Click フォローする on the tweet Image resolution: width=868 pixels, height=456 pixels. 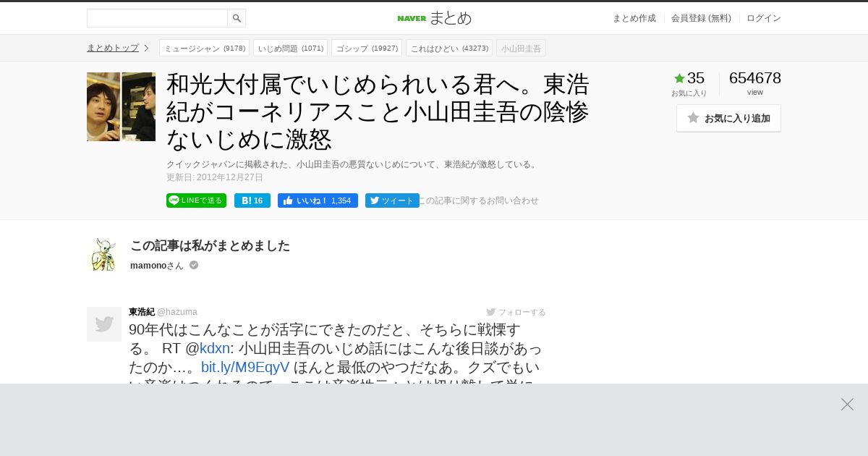(x=516, y=312)
